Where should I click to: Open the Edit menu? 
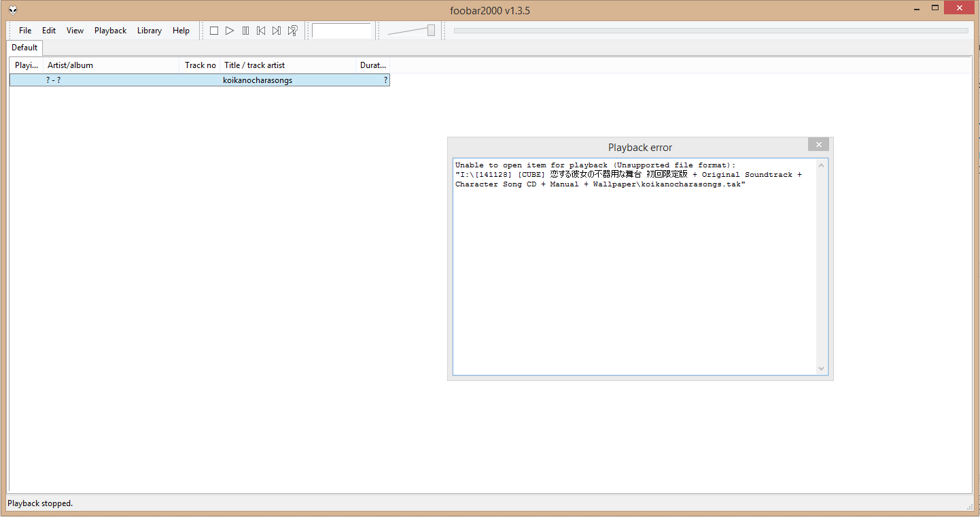tap(49, 31)
